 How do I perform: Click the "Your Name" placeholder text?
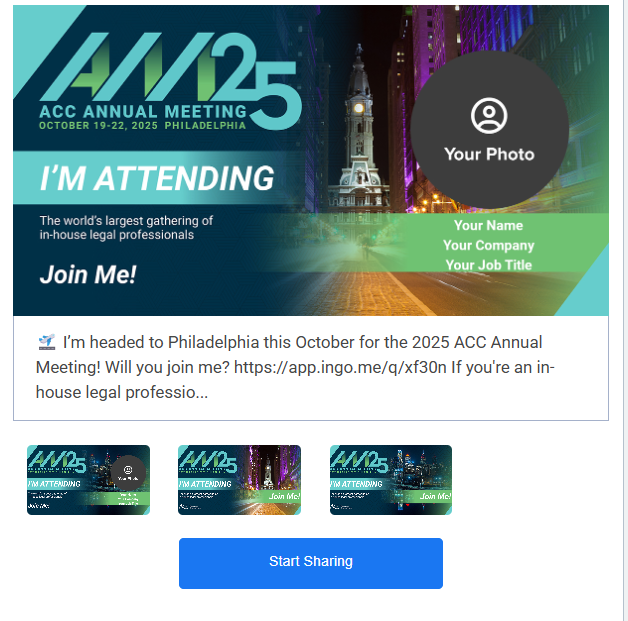coord(488,225)
